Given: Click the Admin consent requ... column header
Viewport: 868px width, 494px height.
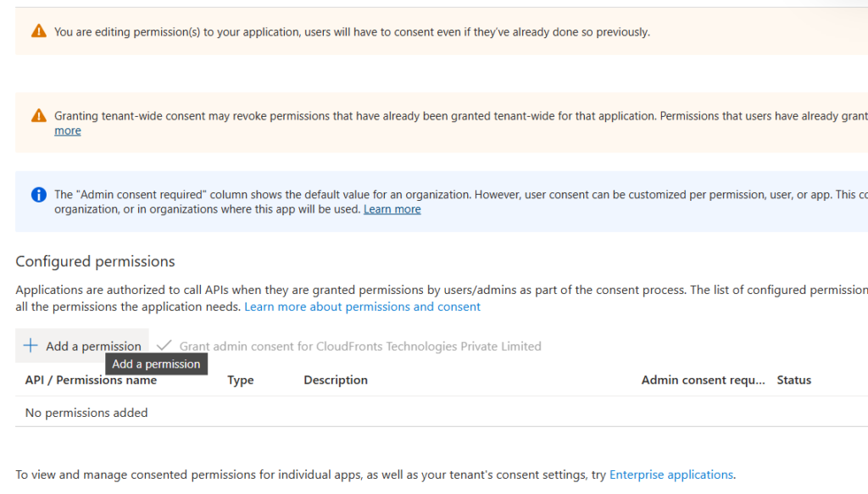Looking at the screenshot, I should coord(703,380).
